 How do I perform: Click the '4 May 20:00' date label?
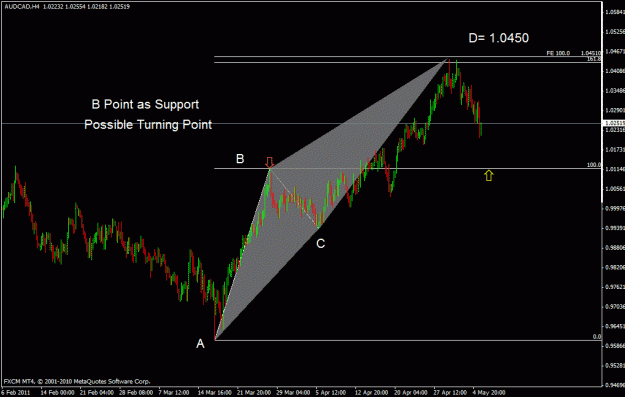pyautogui.click(x=489, y=393)
